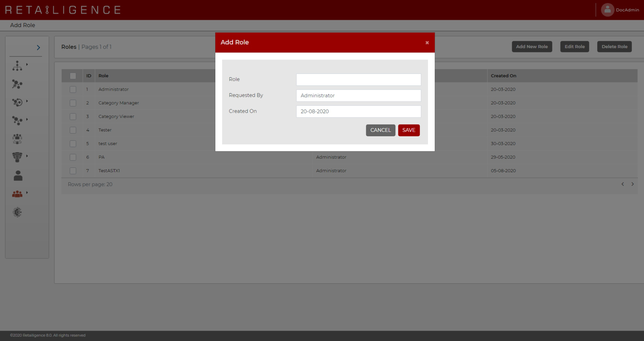Open the cluster refresh sidebar icon
The image size is (644, 341).
(17, 102)
